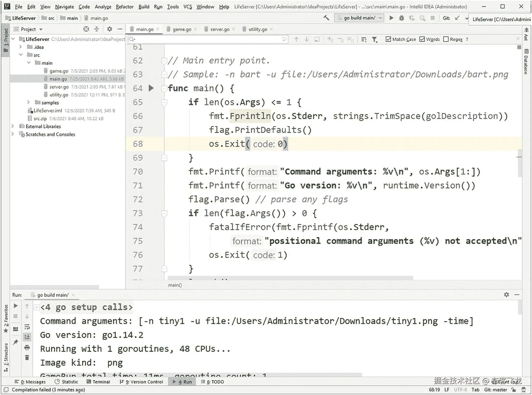Click the search query input field

tap(207, 39)
